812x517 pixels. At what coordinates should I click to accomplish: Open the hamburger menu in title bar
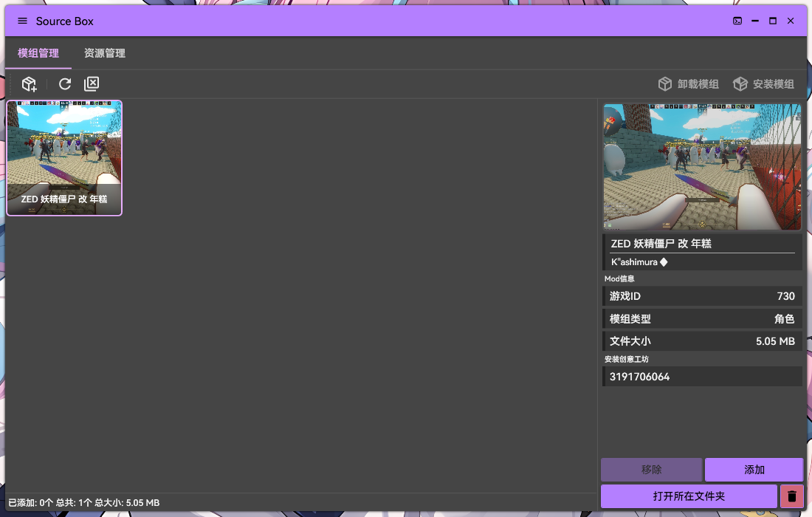(22, 21)
